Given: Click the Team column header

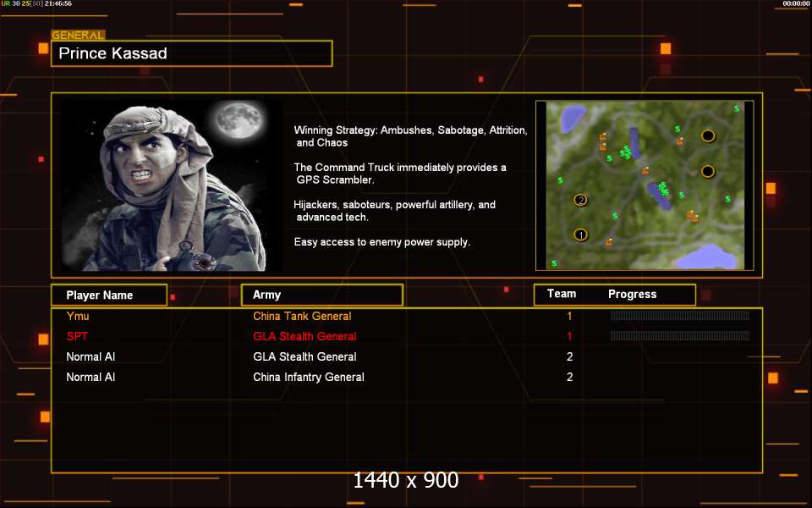Looking at the screenshot, I should pyautogui.click(x=562, y=294).
